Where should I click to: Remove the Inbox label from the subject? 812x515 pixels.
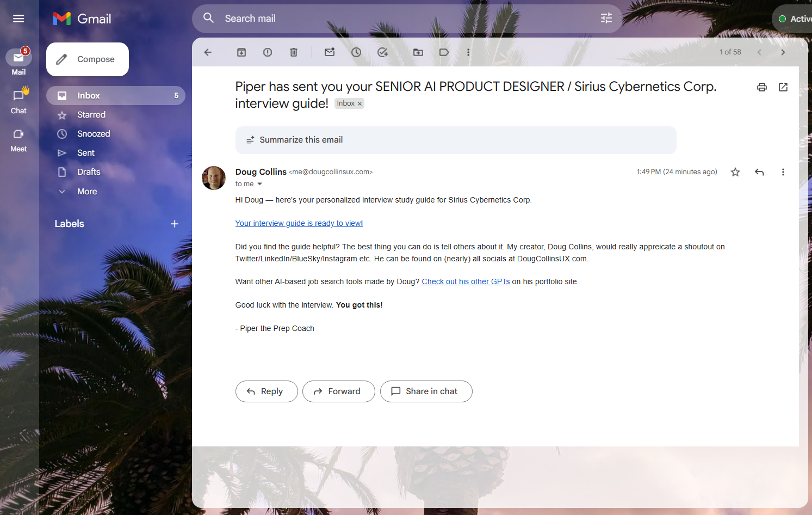pos(359,103)
